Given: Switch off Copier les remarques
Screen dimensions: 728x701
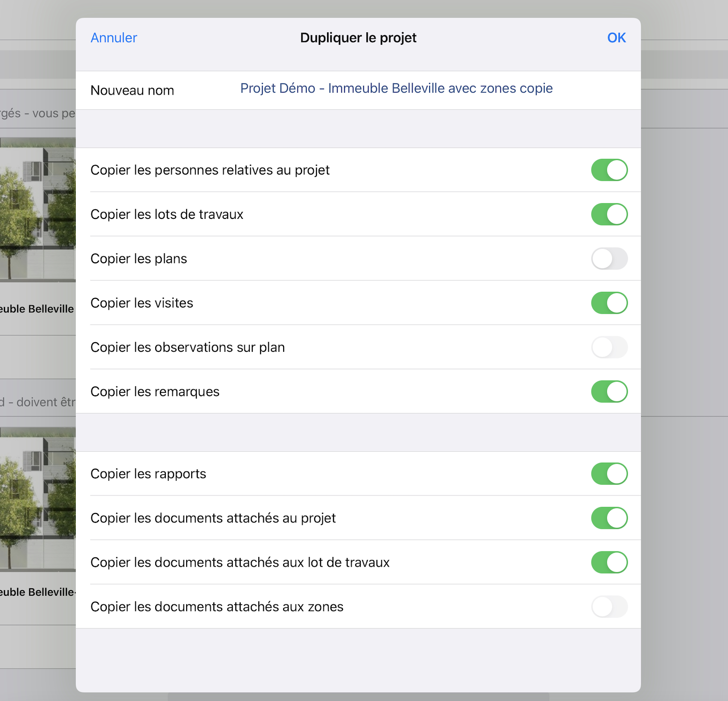Looking at the screenshot, I should pos(609,392).
